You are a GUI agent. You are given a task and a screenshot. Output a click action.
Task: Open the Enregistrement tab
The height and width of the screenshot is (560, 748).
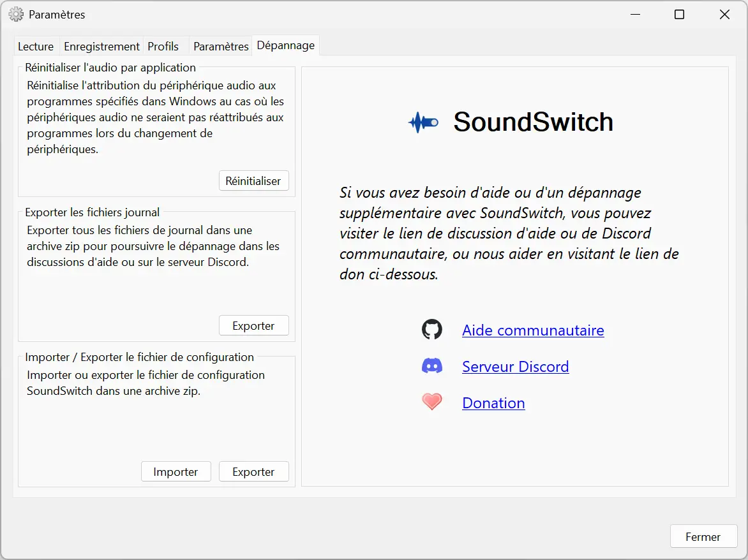[x=101, y=46]
